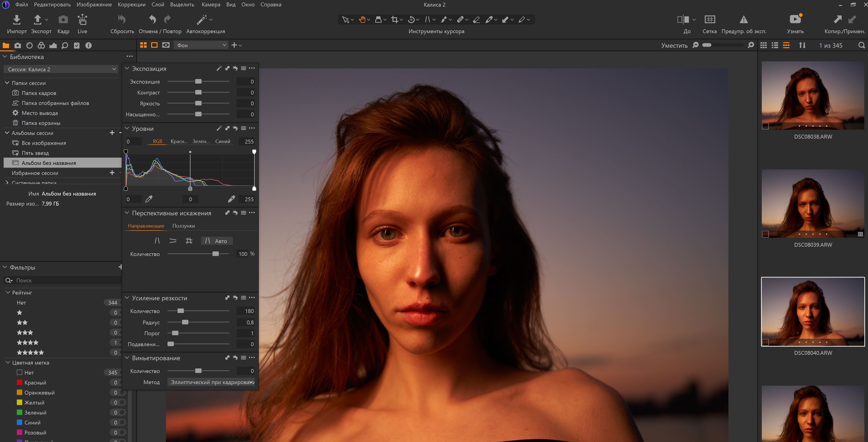Viewport: 868px width, 442px height.
Task: Switch the browser to filmstrip view
Action: click(x=786, y=45)
